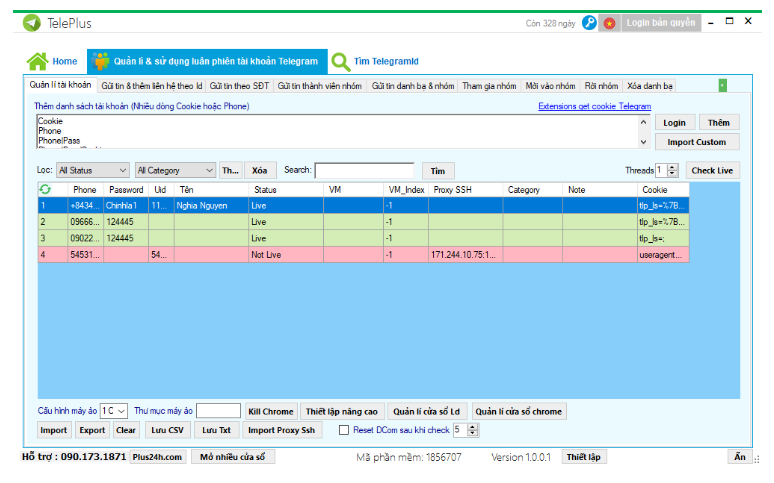Open Thiết lập nâng cao settings
774x483 pixels.
point(342,411)
